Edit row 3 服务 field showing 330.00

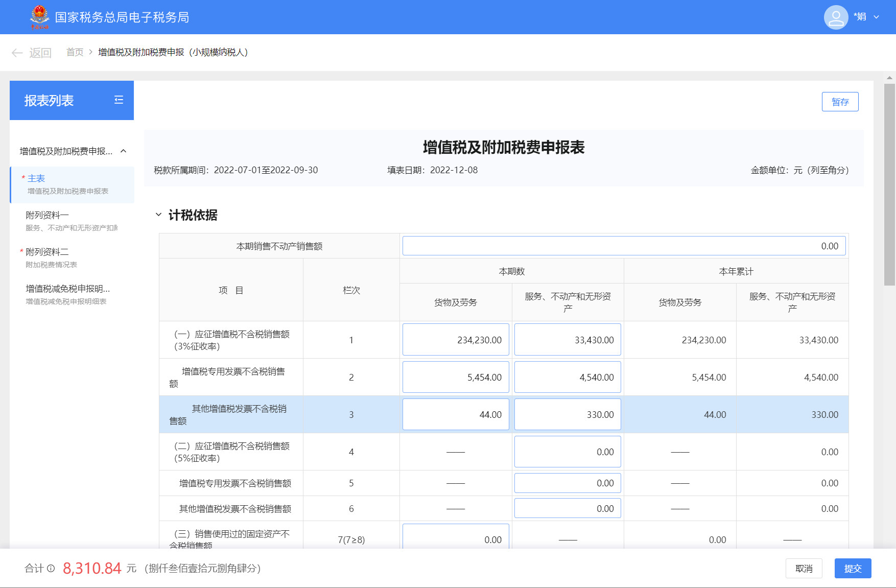[x=567, y=414]
